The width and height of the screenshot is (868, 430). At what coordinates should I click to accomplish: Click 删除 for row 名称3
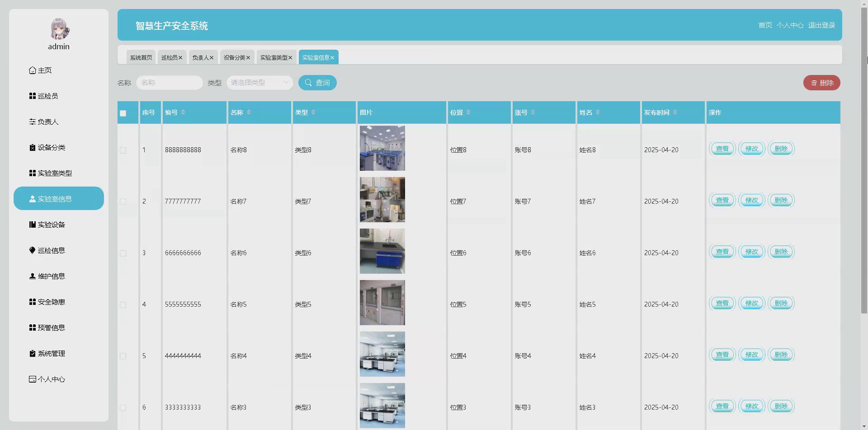coord(781,406)
